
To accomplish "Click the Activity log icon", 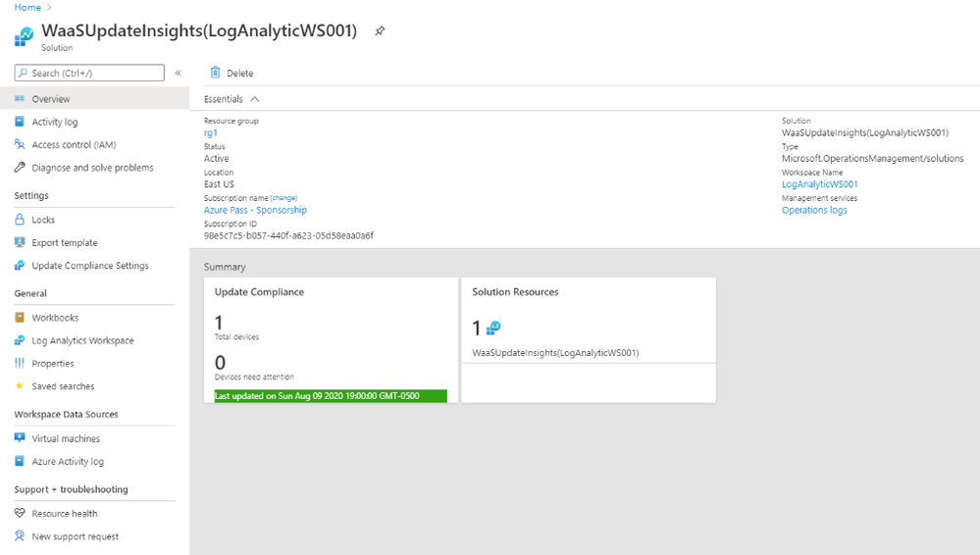I will coord(20,122).
